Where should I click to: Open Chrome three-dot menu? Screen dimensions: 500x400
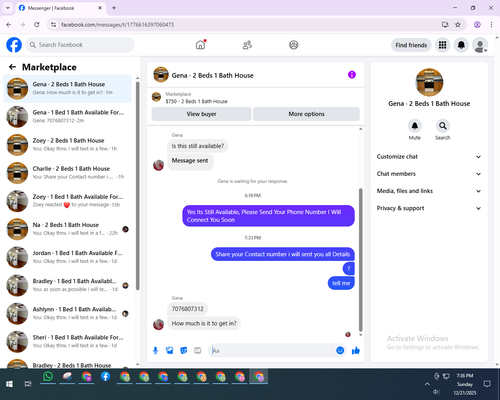(491, 25)
